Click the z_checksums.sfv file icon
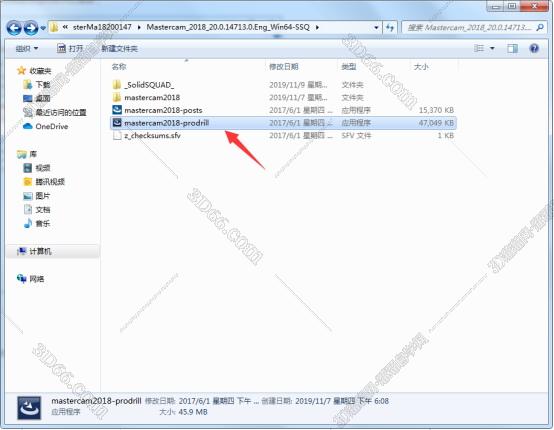 (117, 135)
